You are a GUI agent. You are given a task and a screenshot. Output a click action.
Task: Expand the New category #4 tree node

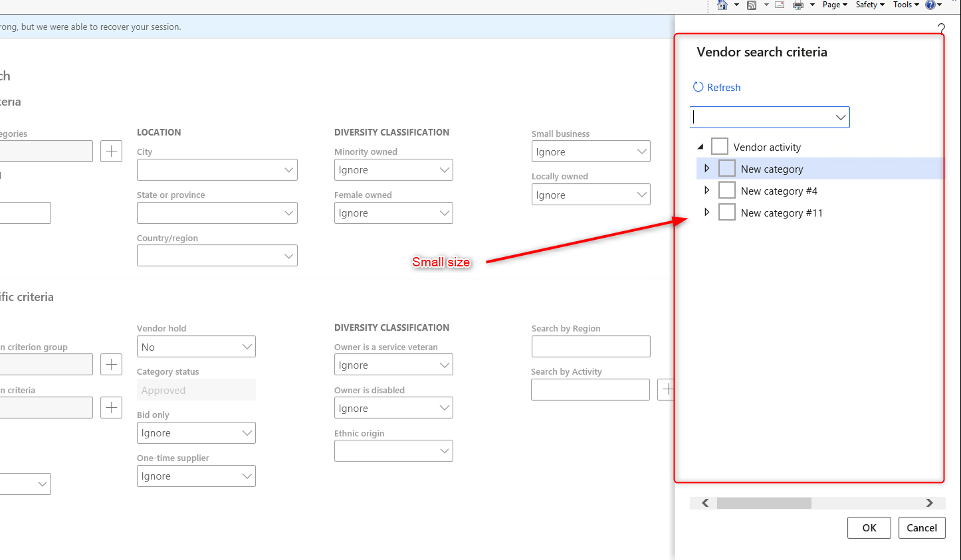[x=706, y=190]
